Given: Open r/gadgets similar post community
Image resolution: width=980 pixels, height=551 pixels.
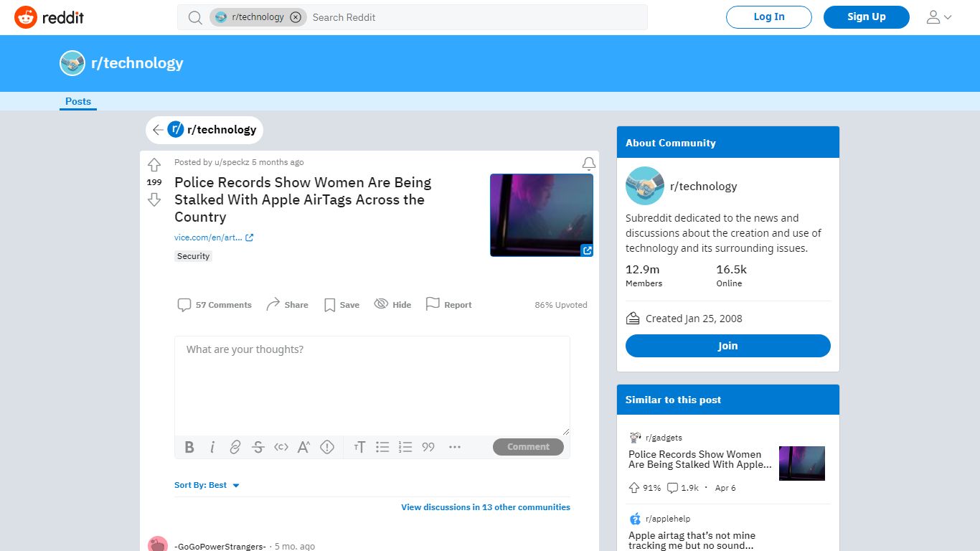Looking at the screenshot, I should click(x=664, y=438).
